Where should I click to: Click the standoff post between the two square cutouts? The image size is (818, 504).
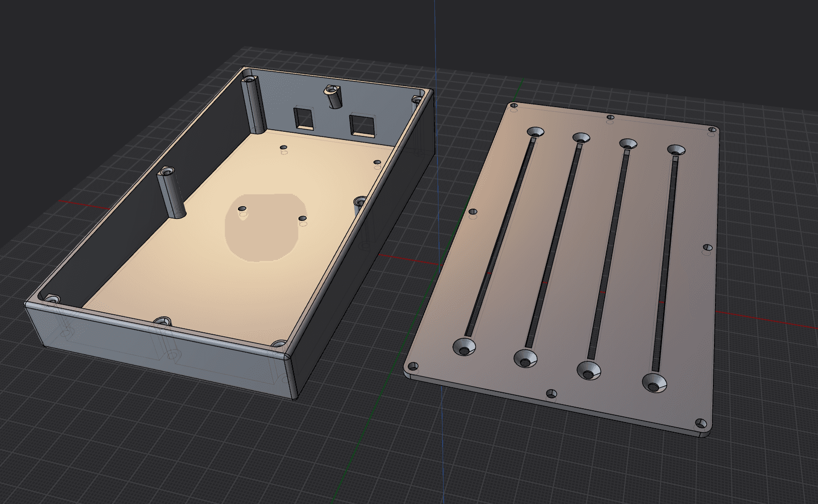coord(333,97)
